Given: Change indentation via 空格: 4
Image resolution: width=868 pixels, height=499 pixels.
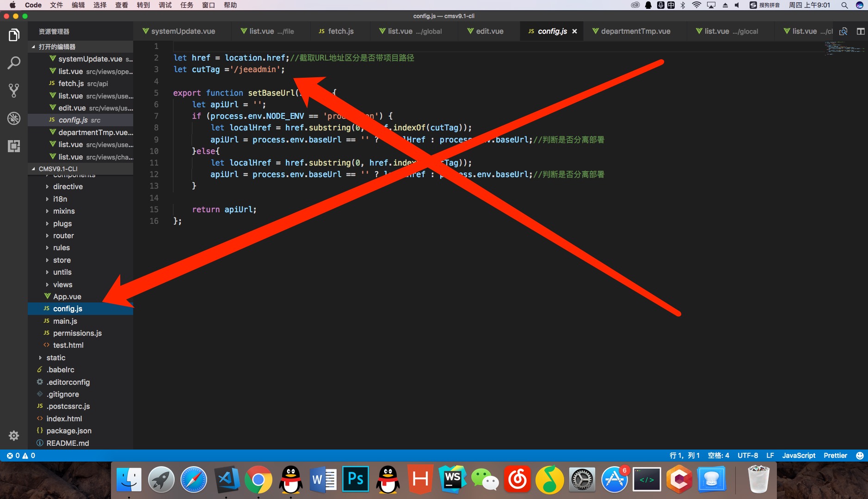Looking at the screenshot, I should [x=718, y=456].
